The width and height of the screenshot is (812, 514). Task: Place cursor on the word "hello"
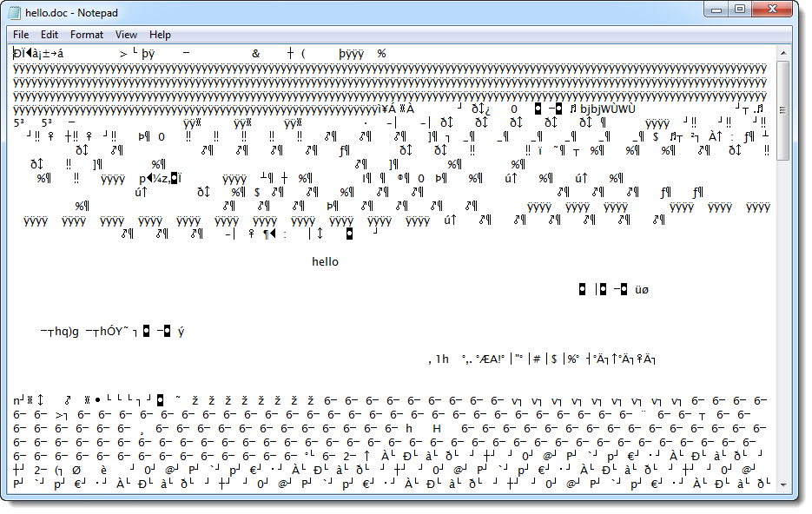(x=325, y=261)
